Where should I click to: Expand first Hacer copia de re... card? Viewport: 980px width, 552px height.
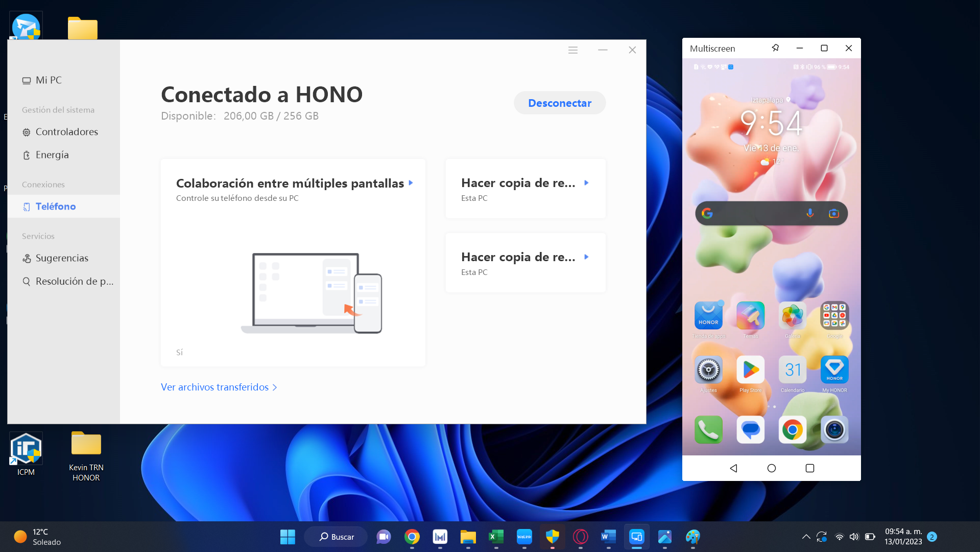click(586, 183)
